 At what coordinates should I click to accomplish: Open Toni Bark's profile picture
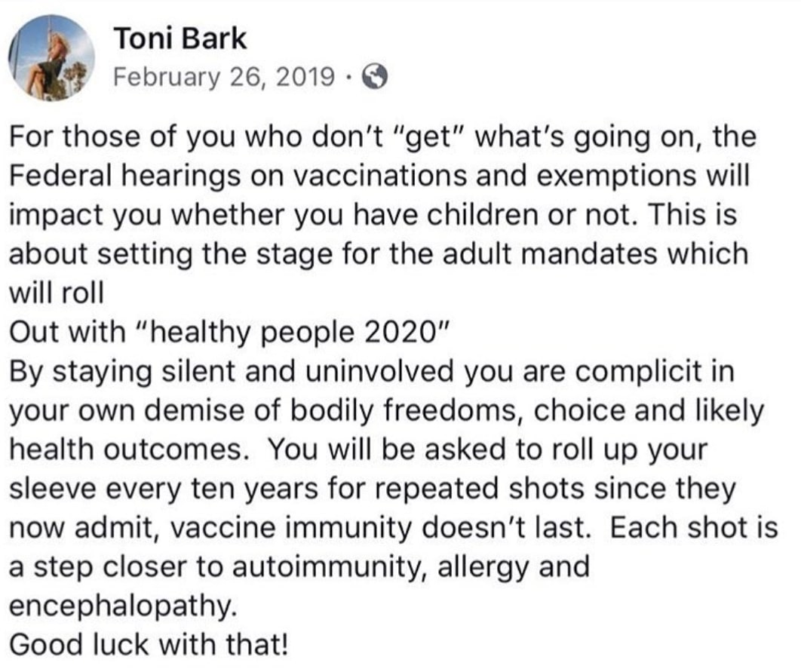[x=51, y=58]
